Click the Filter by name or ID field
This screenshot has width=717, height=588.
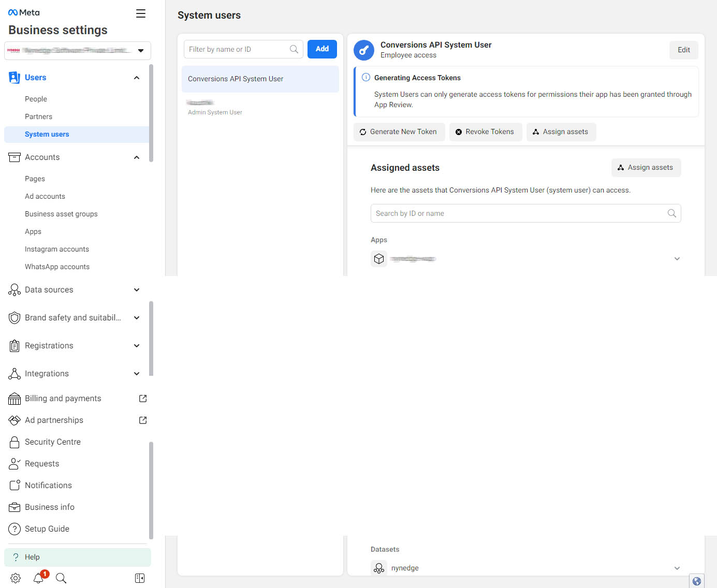click(x=243, y=49)
